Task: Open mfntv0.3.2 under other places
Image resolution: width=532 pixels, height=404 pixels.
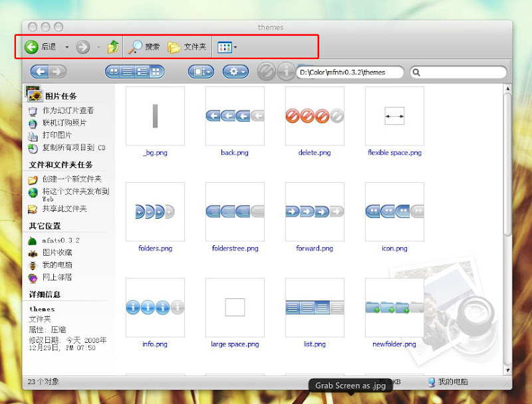Action: point(61,241)
